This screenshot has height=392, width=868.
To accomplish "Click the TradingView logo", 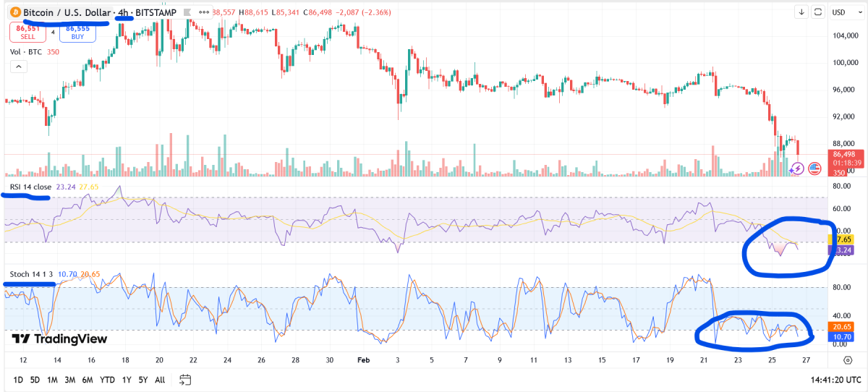I will click(59, 338).
